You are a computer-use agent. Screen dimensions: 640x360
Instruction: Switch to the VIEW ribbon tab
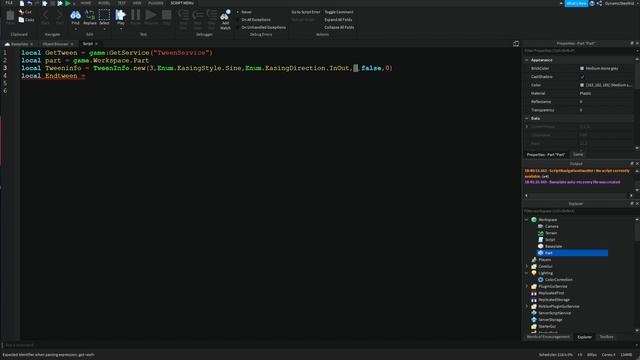click(137, 3)
